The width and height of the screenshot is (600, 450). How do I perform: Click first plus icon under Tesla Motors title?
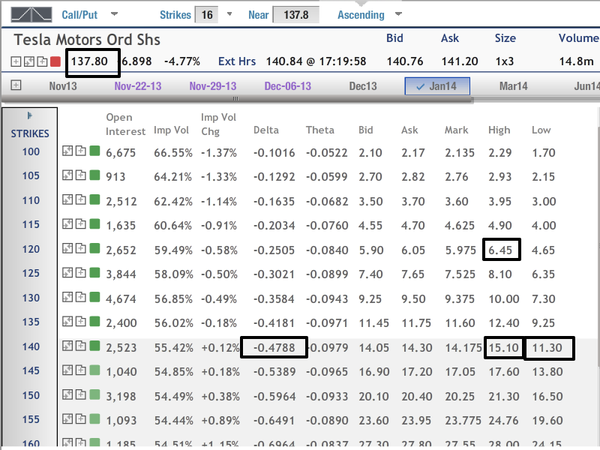click(x=16, y=62)
